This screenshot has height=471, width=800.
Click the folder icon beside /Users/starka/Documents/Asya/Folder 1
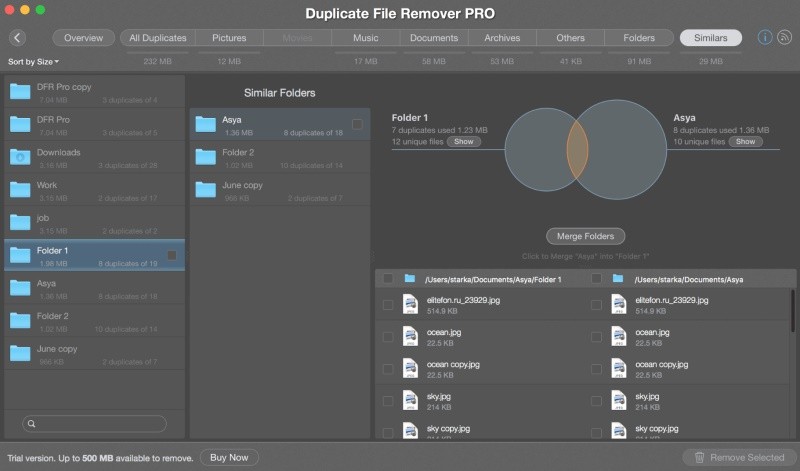410,279
